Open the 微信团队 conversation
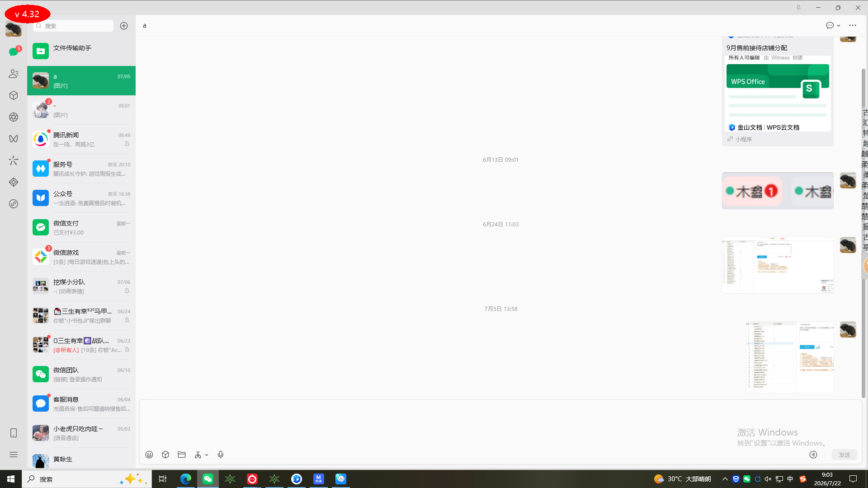This screenshot has width=868, height=488. pyautogui.click(x=81, y=374)
